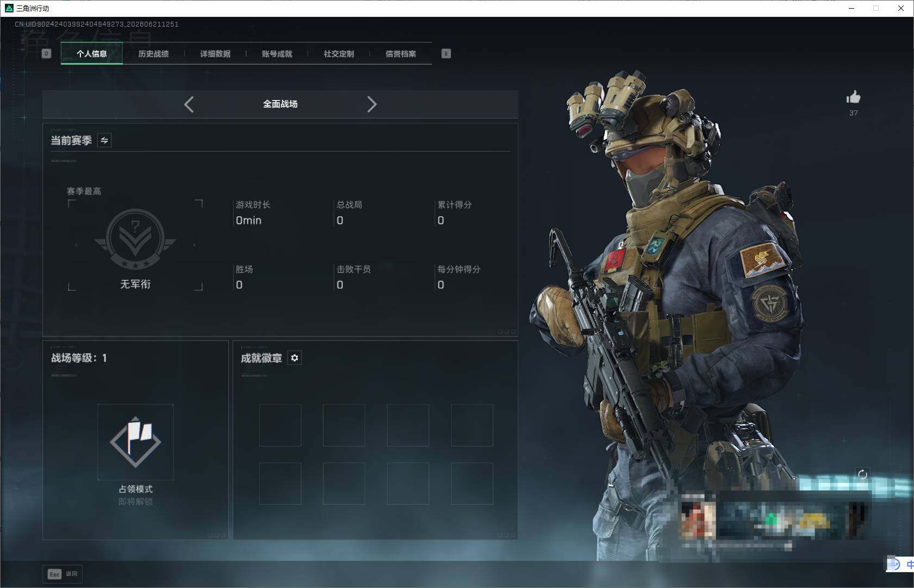Go to previous game mode with left chevron
This screenshot has height=588, width=914.
(x=189, y=104)
